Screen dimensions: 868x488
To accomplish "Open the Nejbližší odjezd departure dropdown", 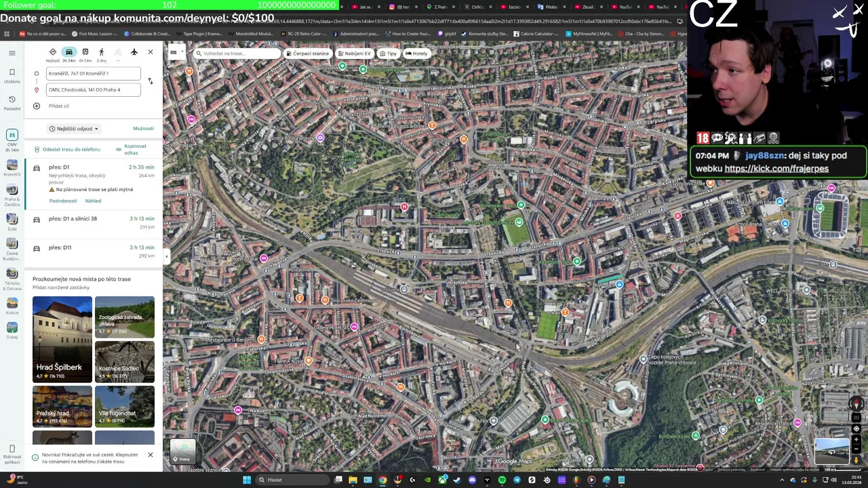I will (74, 129).
